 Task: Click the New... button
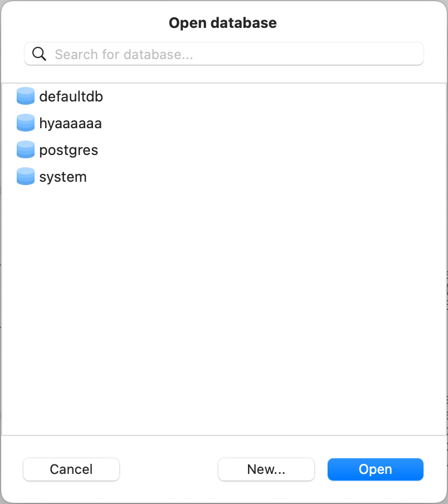[x=266, y=469]
